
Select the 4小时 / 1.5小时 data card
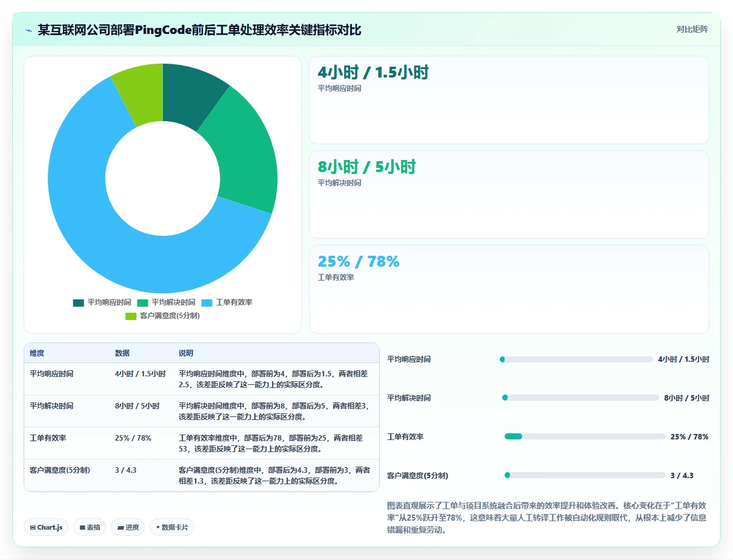tap(509, 100)
